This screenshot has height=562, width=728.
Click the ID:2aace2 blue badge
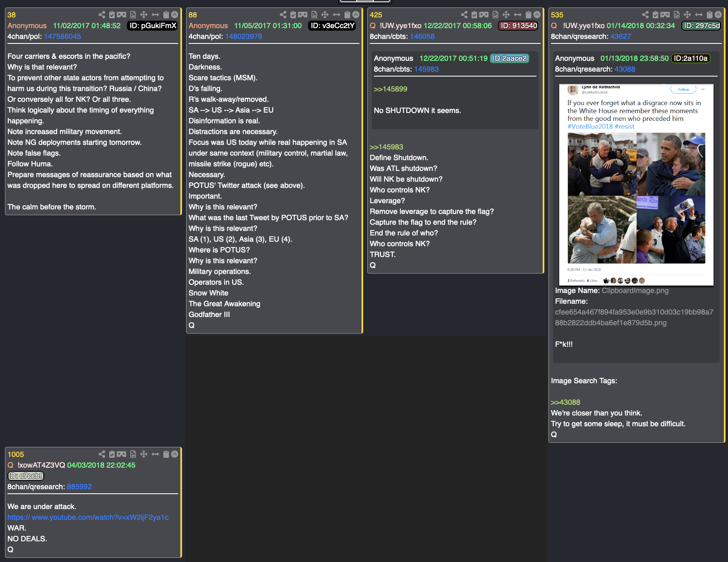point(510,58)
